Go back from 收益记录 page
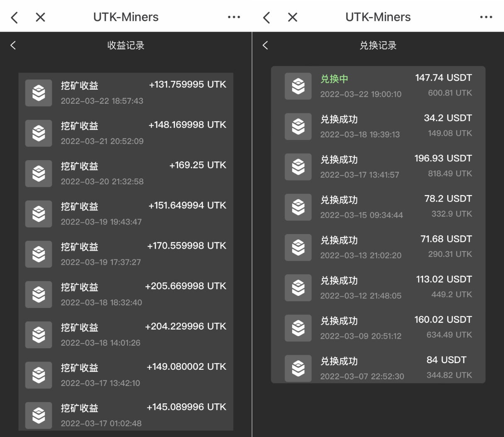The image size is (504, 437). pyautogui.click(x=13, y=45)
